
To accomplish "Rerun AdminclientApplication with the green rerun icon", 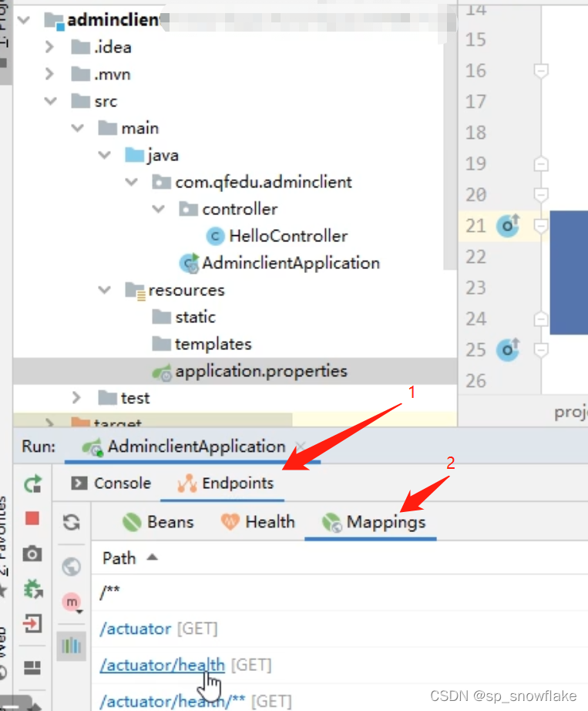I will (x=32, y=484).
